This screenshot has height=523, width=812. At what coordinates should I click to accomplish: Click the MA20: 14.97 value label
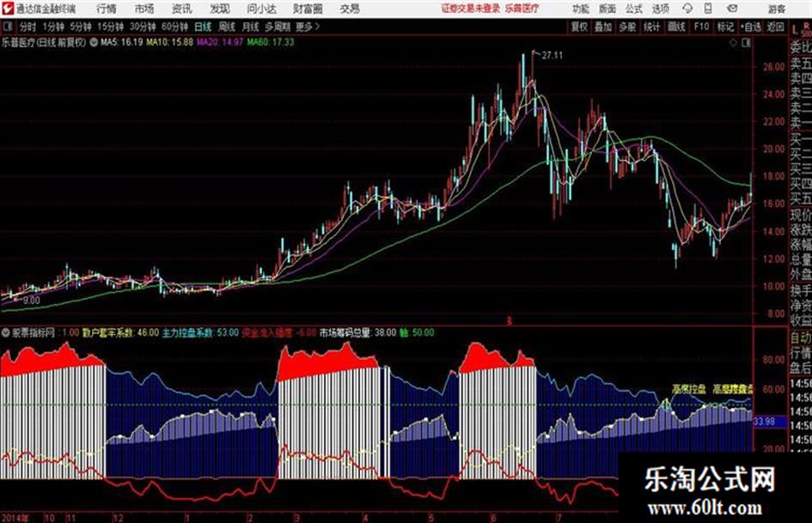220,42
